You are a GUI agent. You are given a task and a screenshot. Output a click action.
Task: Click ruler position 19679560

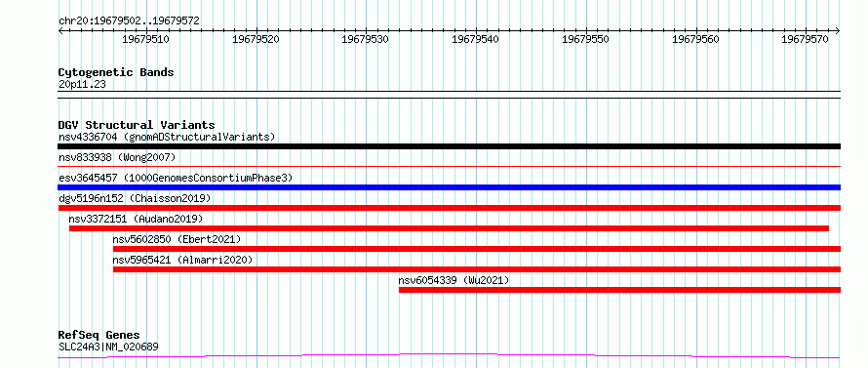coord(695,39)
